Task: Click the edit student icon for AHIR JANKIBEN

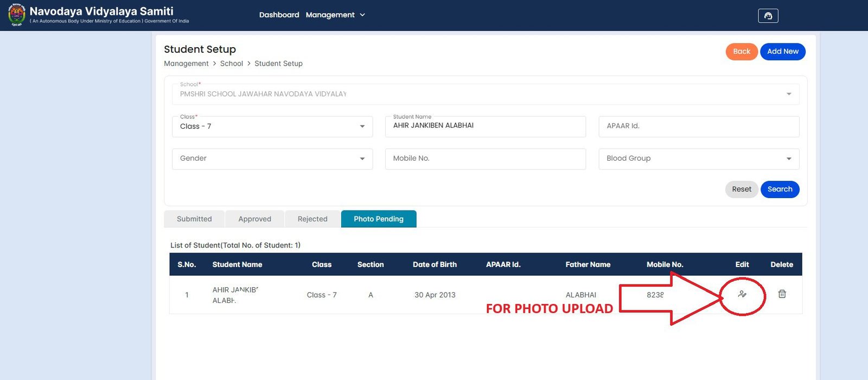Action: coord(742,294)
